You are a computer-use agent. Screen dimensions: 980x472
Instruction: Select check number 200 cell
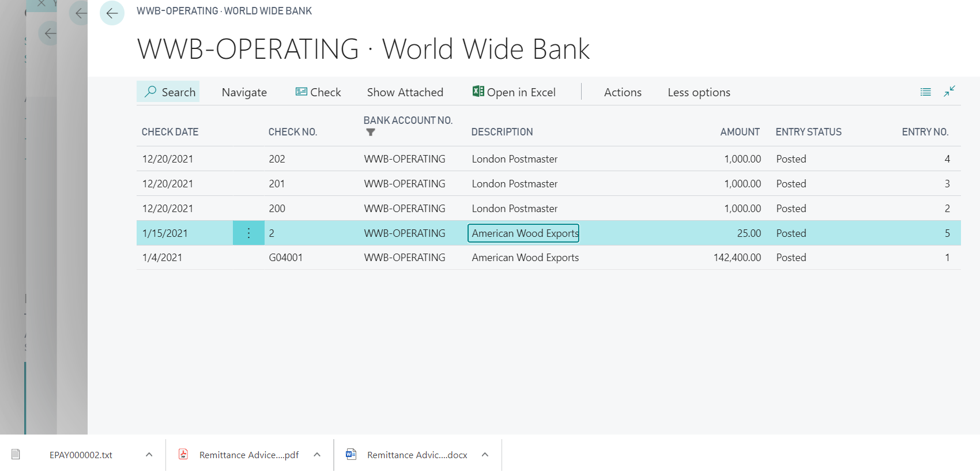coord(277,209)
